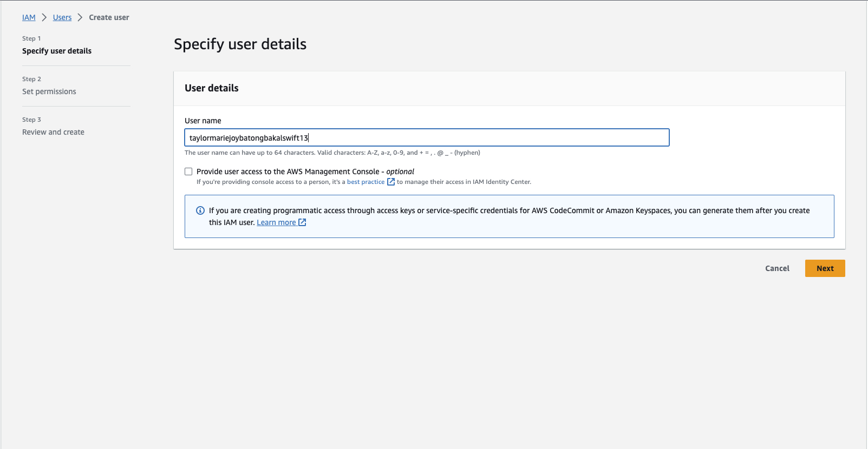The height and width of the screenshot is (449, 868).
Task: Click the info icon in the alert box
Action: pyautogui.click(x=200, y=210)
